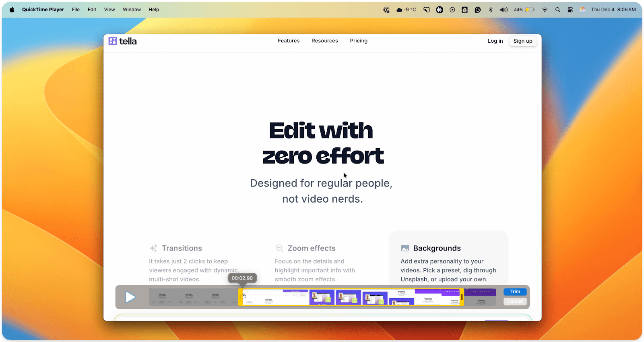The width and height of the screenshot is (644, 342).
Task: Click the Zoom effects magnifier icon
Action: tap(279, 248)
